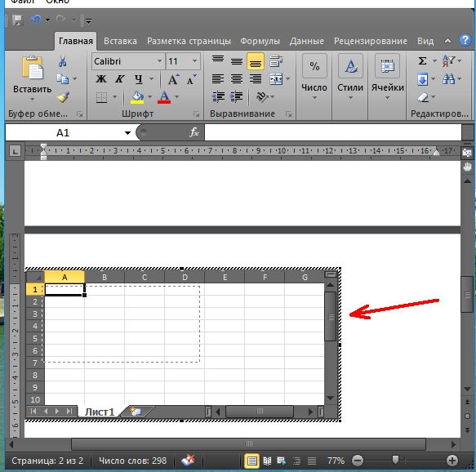Open the Calibri font name dropdown
Screen dimensions: 476x472
pos(159,61)
